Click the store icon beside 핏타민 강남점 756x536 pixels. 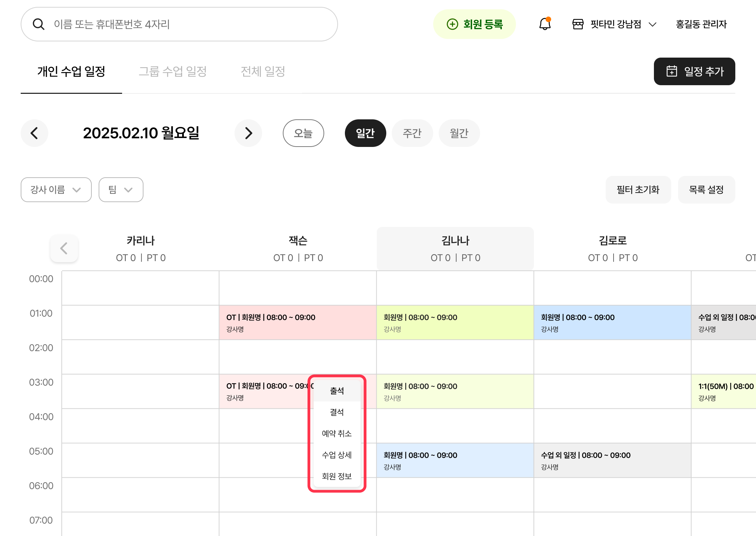578,24
